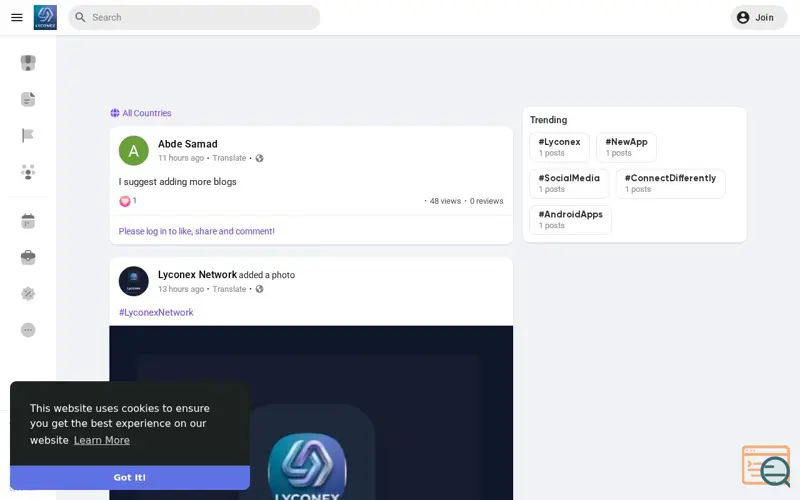Viewport: 800px width, 500px height.
Task: Open the #LyconexNetwork hashtag
Action: [x=156, y=312]
